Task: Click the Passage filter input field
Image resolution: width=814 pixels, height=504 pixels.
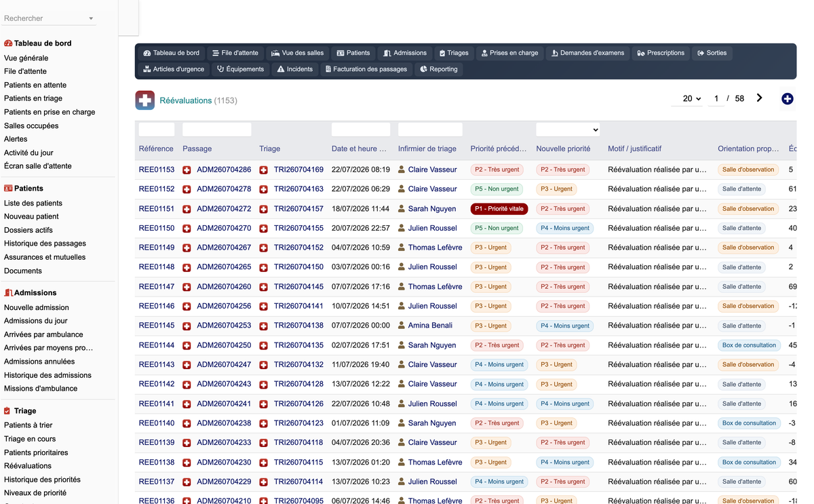Action: [217, 130]
